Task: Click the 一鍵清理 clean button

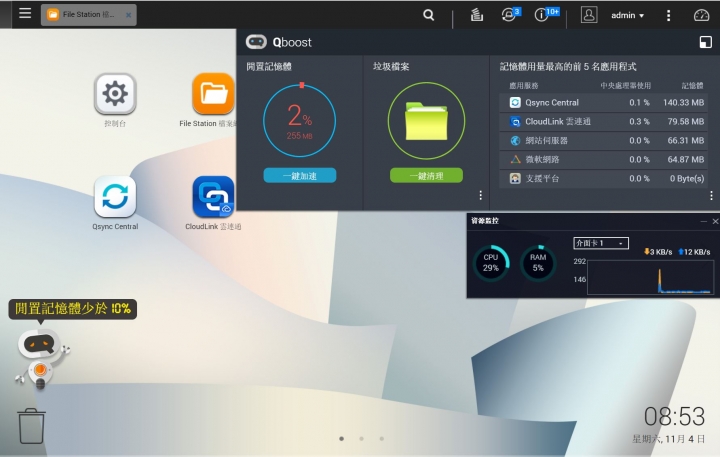Action: pos(426,175)
